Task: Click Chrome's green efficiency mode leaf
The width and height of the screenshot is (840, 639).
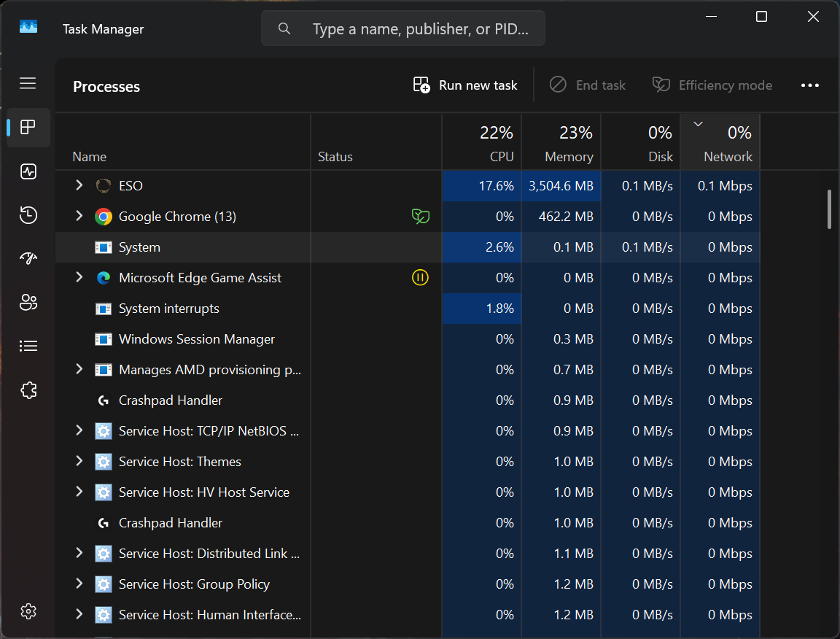Action: click(x=421, y=217)
